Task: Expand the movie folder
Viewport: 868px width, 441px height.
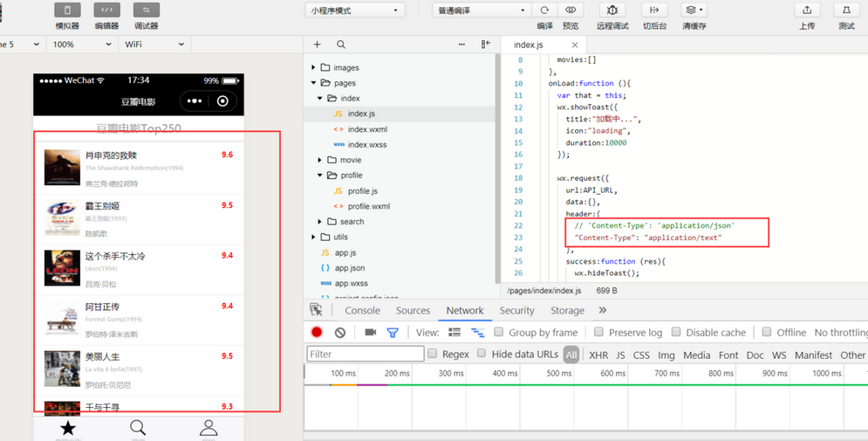Action: pyautogui.click(x=320, y=160)
